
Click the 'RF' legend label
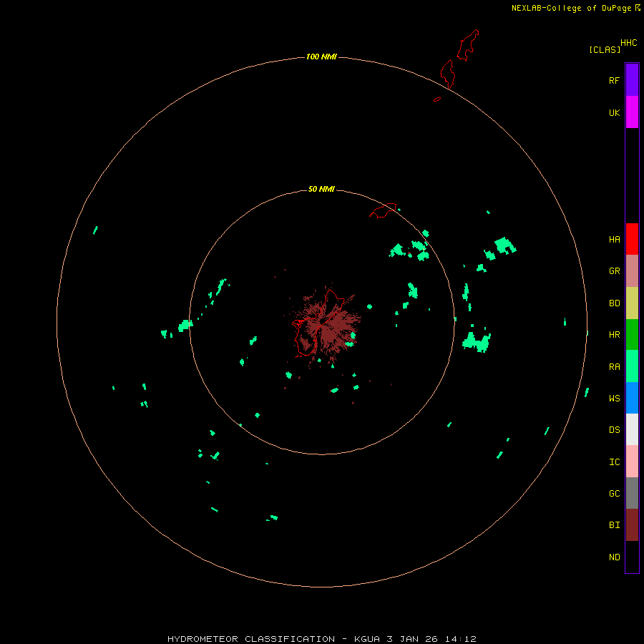click(x=614, y=80)
